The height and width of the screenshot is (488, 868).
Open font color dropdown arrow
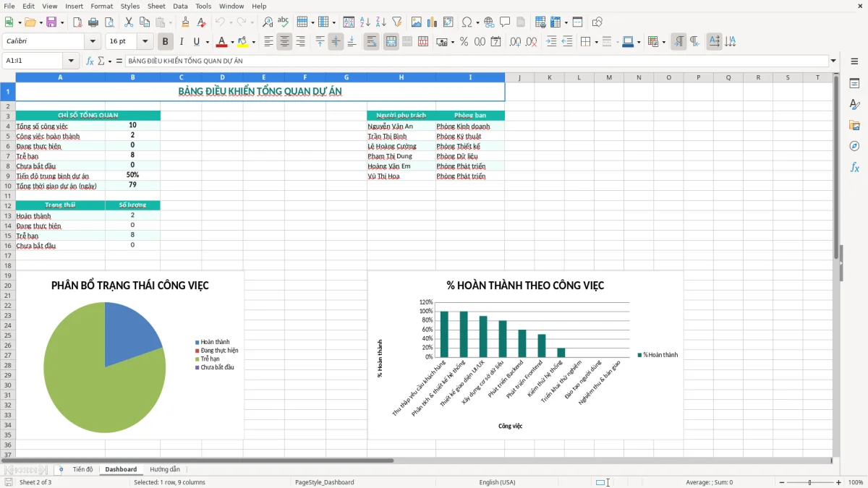pos(231,42)
